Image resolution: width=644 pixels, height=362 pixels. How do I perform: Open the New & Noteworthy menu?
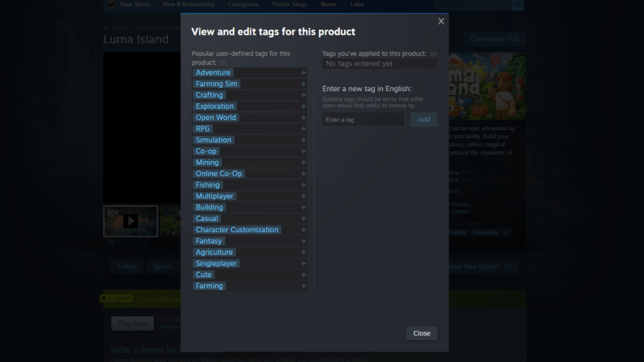click(x=189, y=4)
